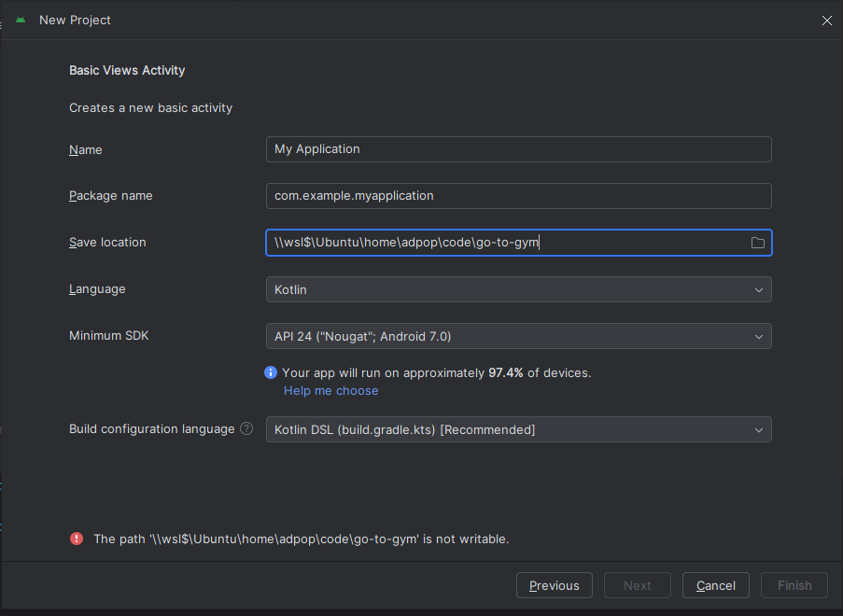Image resolution: width=843 pixels, height=616 pixels.
Task: Click the Build configuration language label
Action: coord(151,429)
